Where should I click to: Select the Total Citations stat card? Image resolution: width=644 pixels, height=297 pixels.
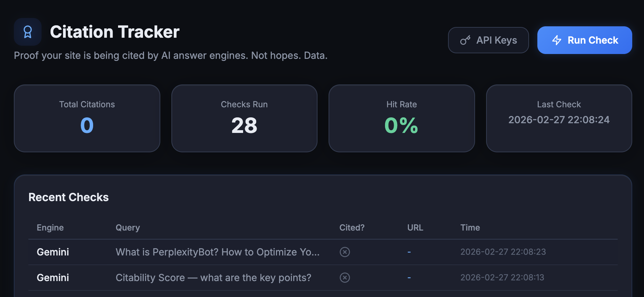point(87,118)
